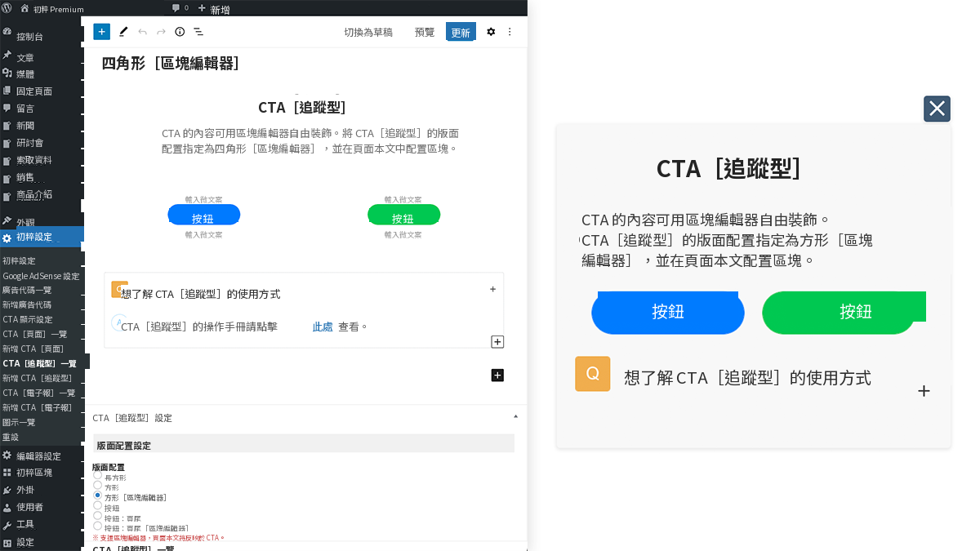Image resolution: width=980 pixels, height=551 pixels.
Task: Click the 新聞 sidebar item icon
Action: [7, 125]
